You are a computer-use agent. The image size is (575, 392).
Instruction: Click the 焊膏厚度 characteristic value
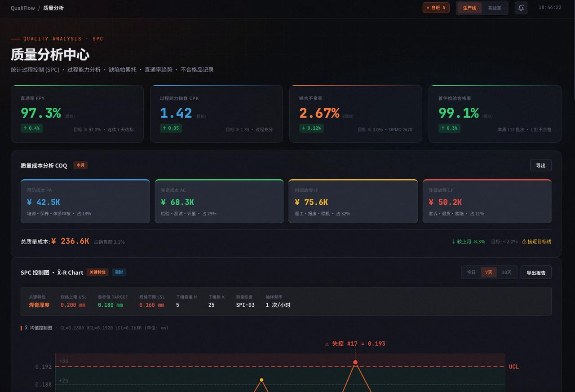click(x=39, y=305)
